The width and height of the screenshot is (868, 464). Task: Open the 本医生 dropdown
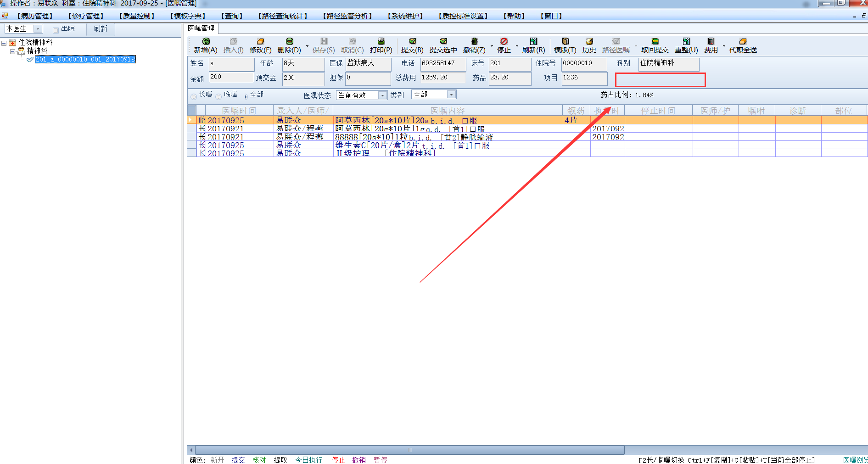pos(38,29)
